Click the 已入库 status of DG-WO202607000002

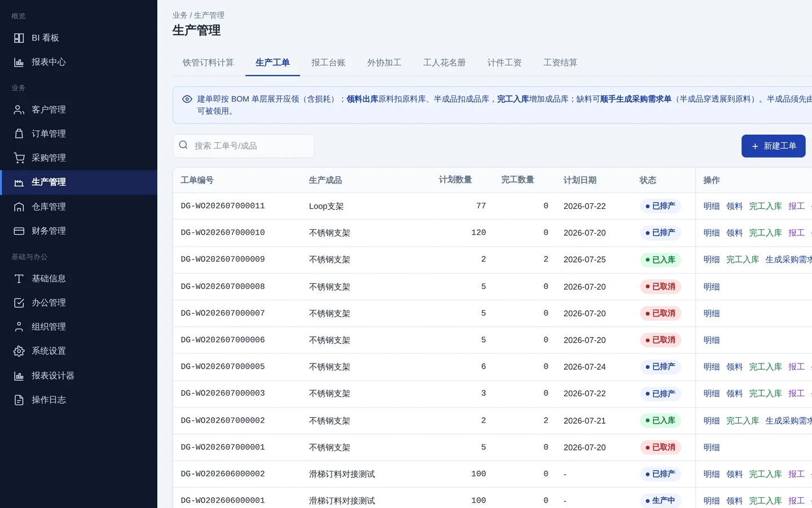pyautogui.click(x=660, y=421)
